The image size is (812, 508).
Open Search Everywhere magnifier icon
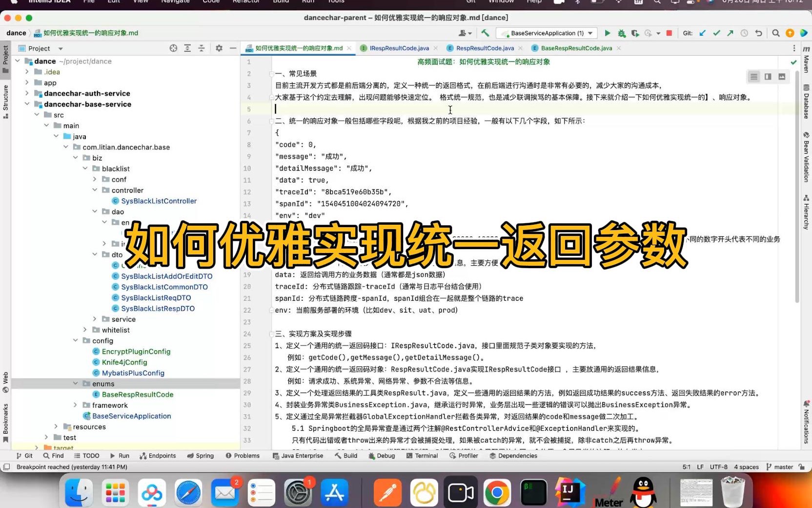point(775,33)
